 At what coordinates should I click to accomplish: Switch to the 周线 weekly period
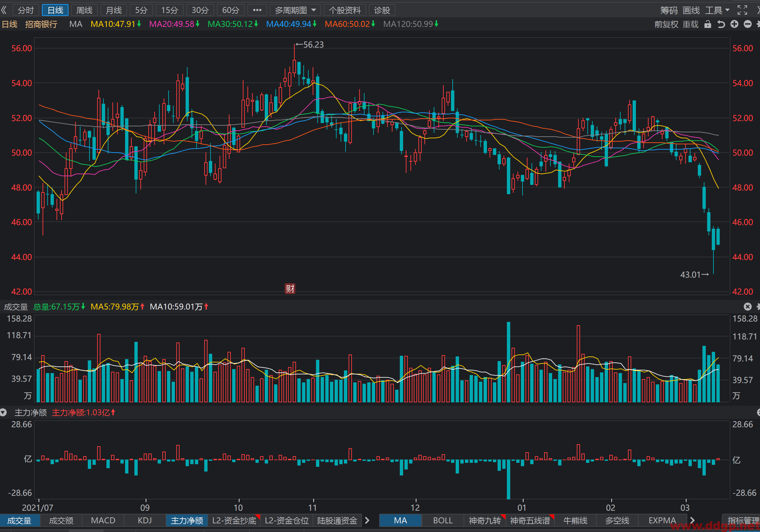click(84, 10)
